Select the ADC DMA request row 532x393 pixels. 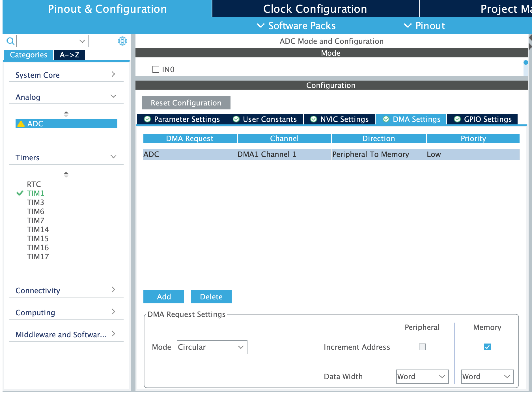click(x=283, y=154)
